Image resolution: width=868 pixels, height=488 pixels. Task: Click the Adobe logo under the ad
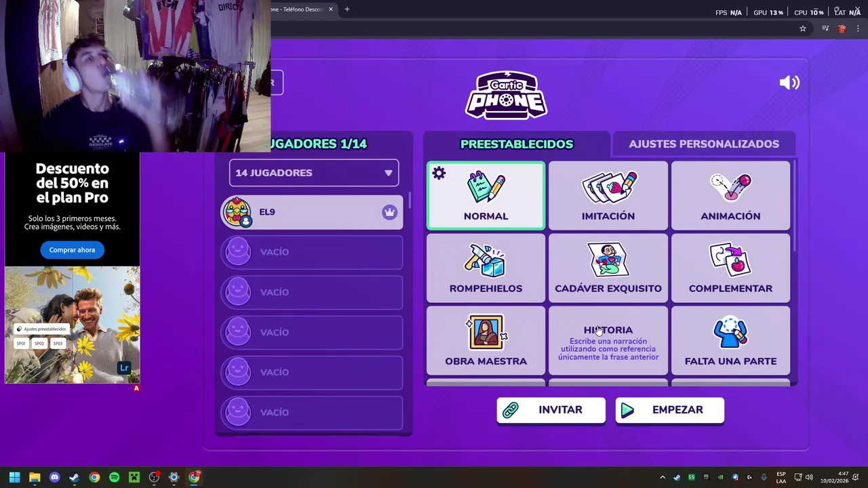pyautogui.click(x=136, y=388)
